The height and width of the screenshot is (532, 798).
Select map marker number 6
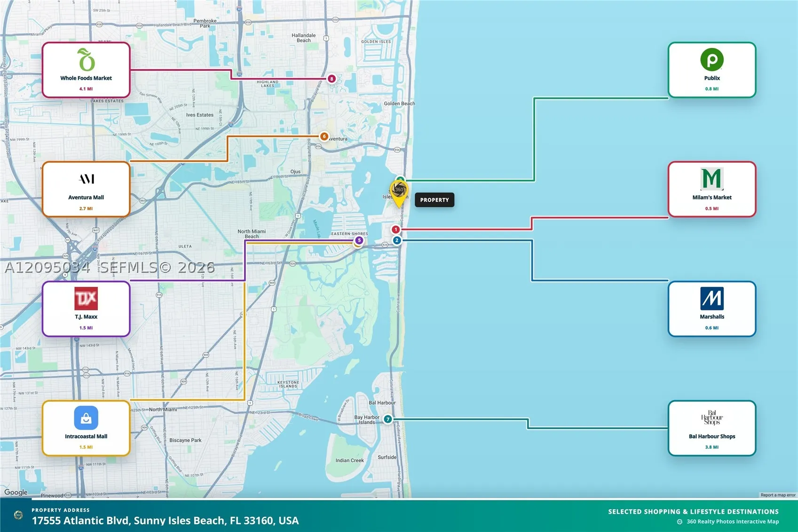pyautogui.click(x=324, y=136)
